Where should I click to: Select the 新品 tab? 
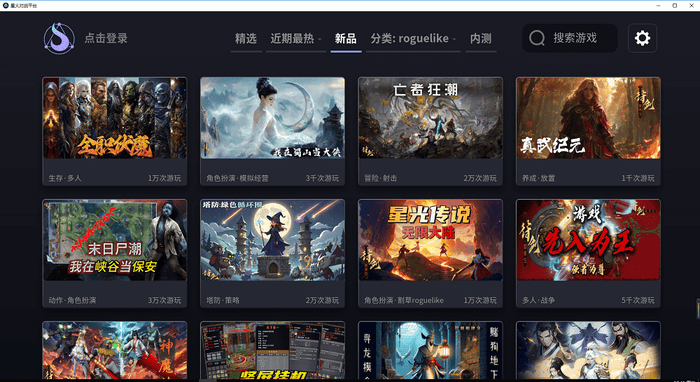[x=346, y=38]
